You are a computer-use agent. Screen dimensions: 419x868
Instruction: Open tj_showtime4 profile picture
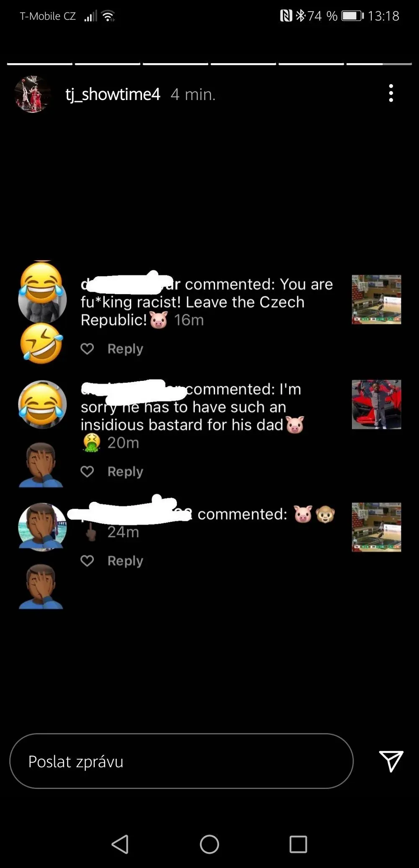coord(33,94)
